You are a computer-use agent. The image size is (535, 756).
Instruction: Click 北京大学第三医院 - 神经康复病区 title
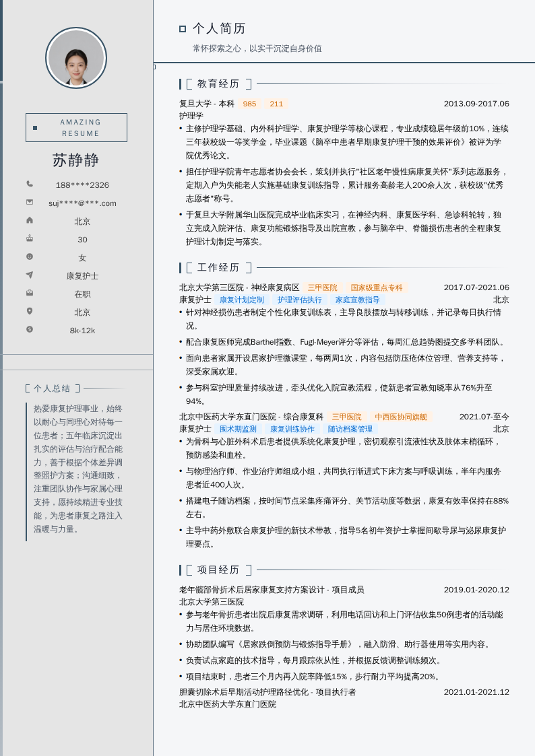[239, 287]
